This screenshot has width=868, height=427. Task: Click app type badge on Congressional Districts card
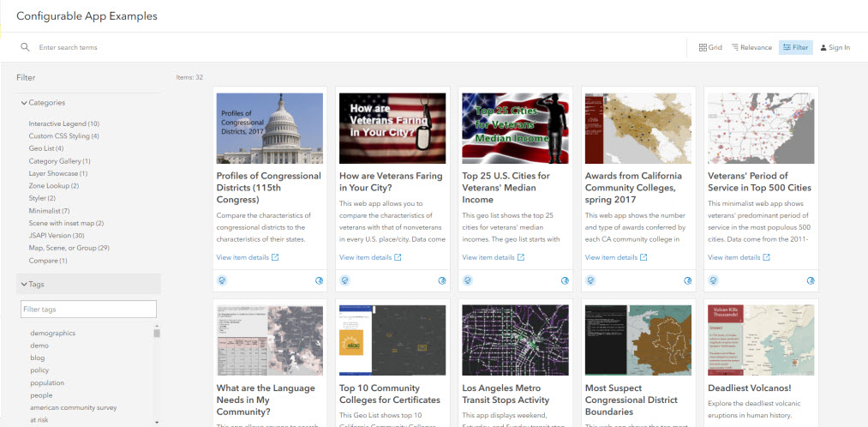222,280
